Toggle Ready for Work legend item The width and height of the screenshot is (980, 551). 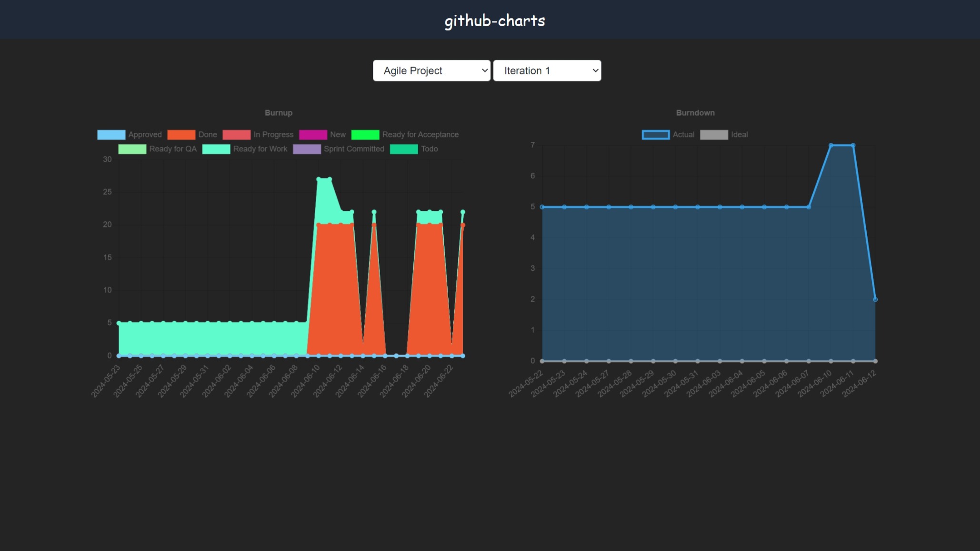click(216, 149)
